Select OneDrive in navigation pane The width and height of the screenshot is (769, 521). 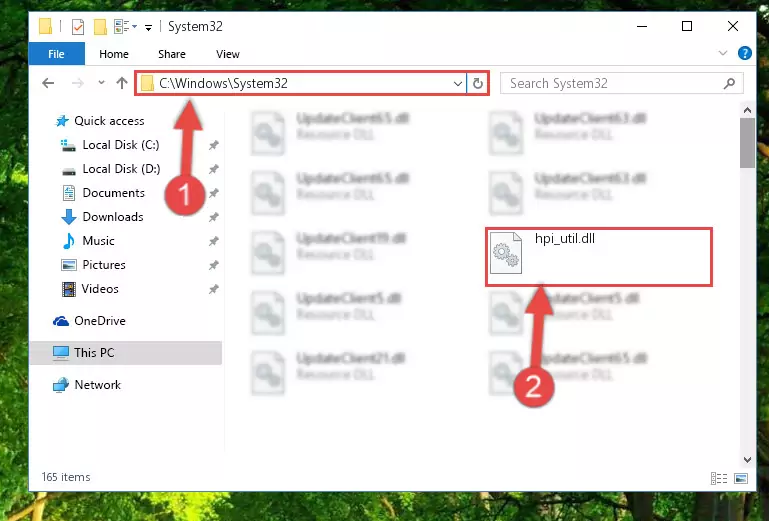pos(100,321)
